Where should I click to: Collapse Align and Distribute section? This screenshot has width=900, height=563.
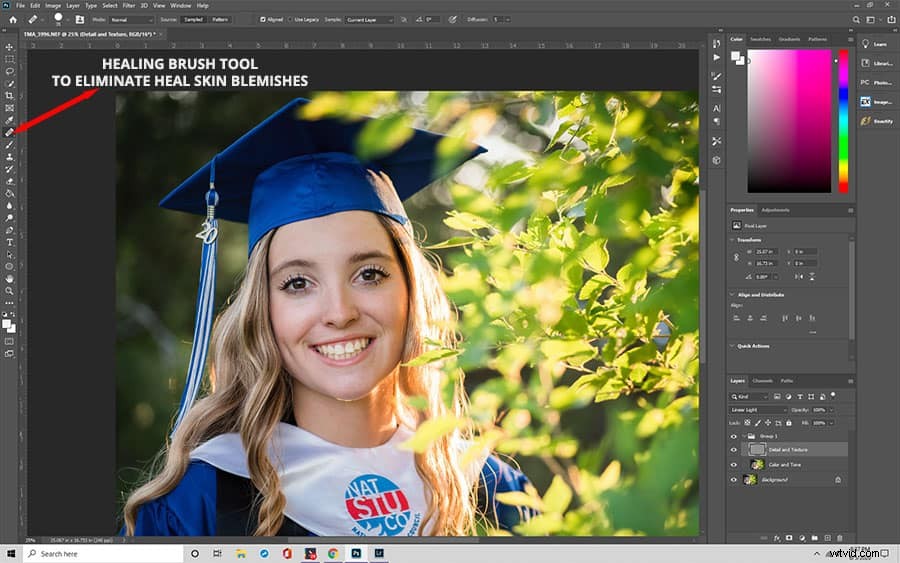732,294
